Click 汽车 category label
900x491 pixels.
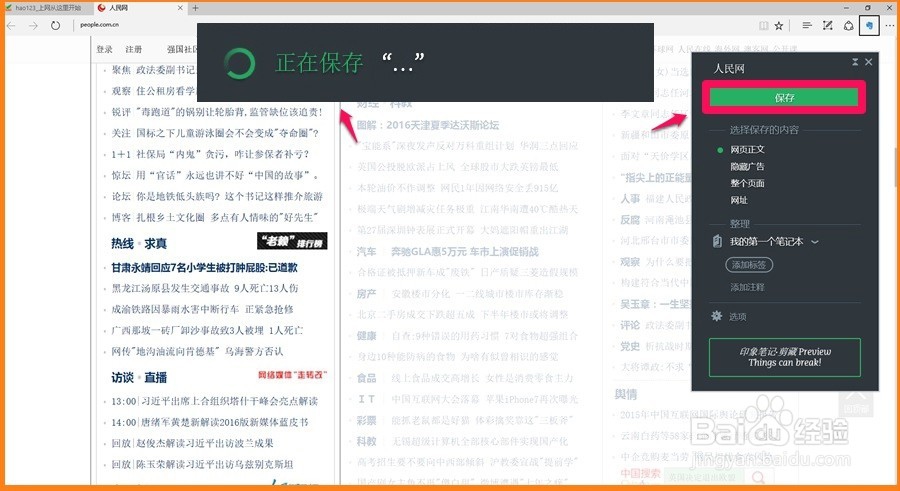[366, 251]
